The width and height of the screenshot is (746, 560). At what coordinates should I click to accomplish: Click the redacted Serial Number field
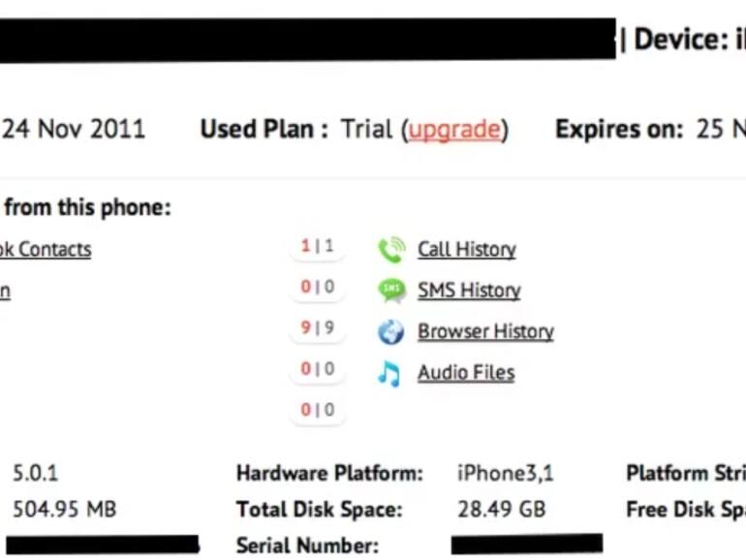[x=526, y=544]
